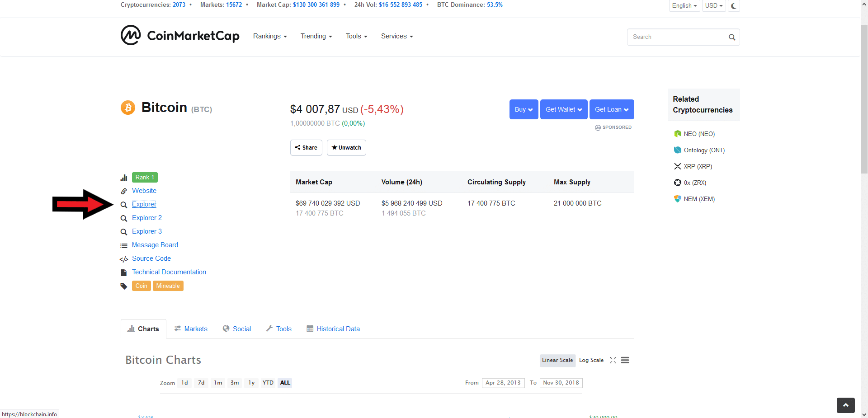868x418 pixels.
Task: Click the Markets tab exchange icon
Action: coord(178,329)
